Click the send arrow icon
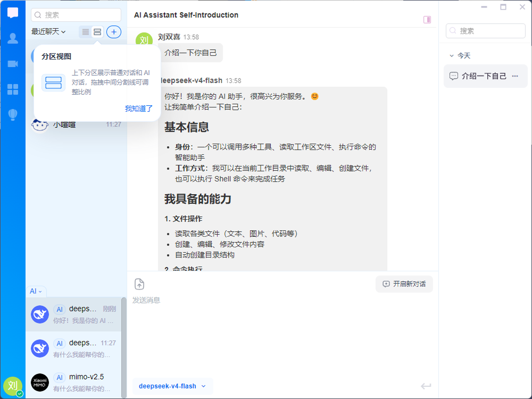 [426, 386]
